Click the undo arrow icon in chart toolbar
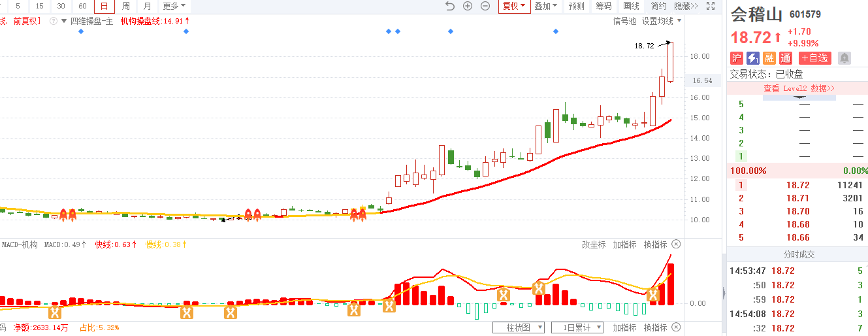The image size is (868, 336). pyautogui.click(x=449, y=6)
